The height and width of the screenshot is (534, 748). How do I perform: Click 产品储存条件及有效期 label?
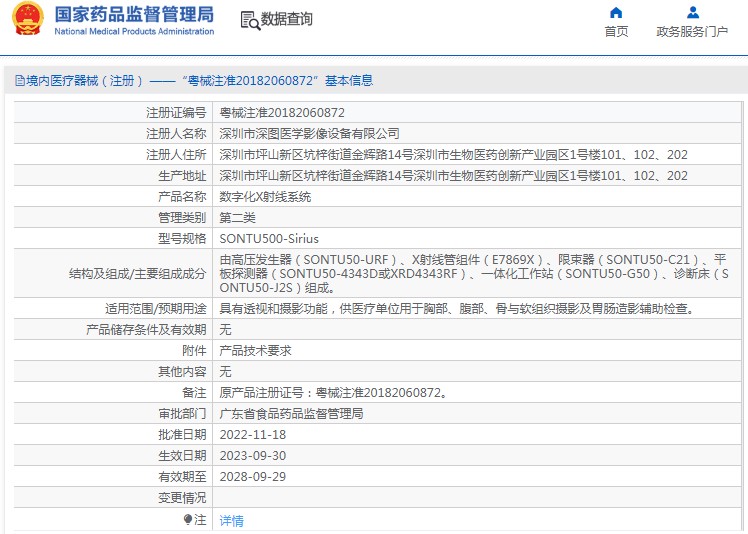click(x=146, y=330)
